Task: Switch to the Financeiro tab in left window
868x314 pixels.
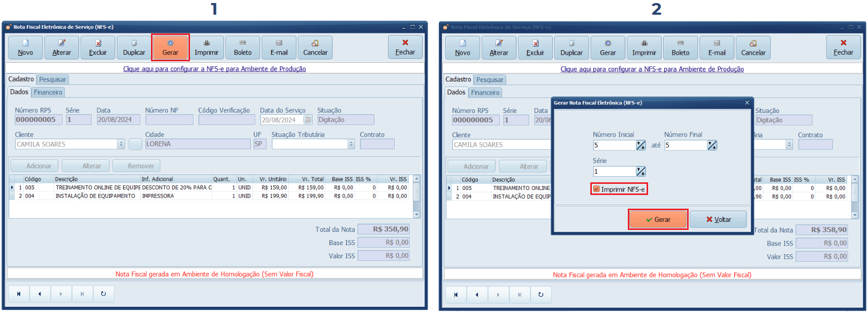Action: click(48, 92)
